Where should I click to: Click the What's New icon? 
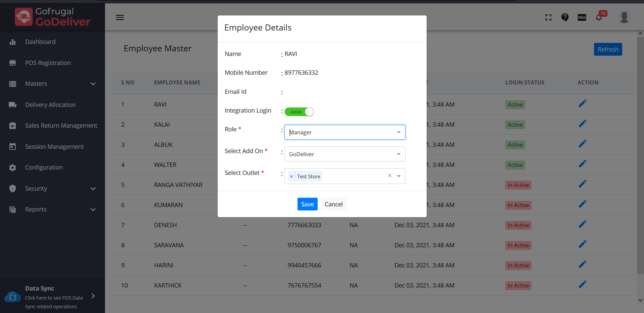(582, 17)
